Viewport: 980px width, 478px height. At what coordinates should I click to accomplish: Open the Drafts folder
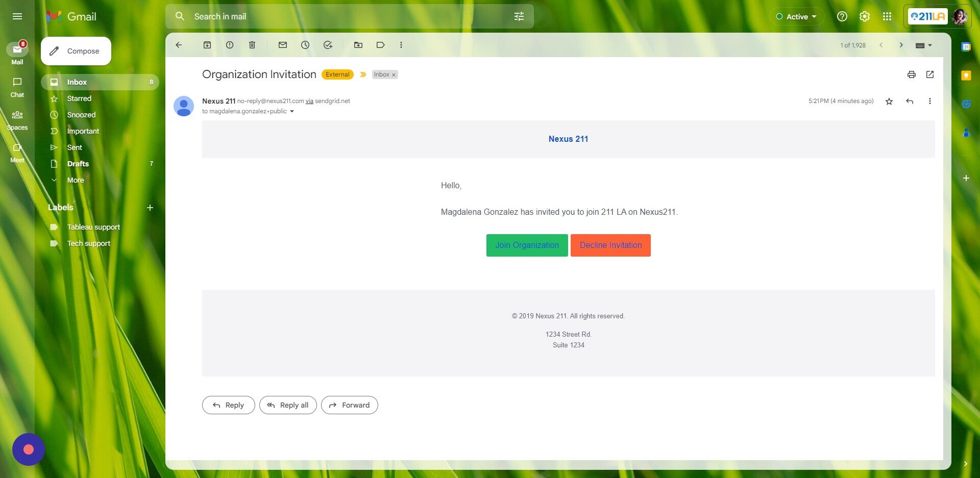(x=100, y=164)
